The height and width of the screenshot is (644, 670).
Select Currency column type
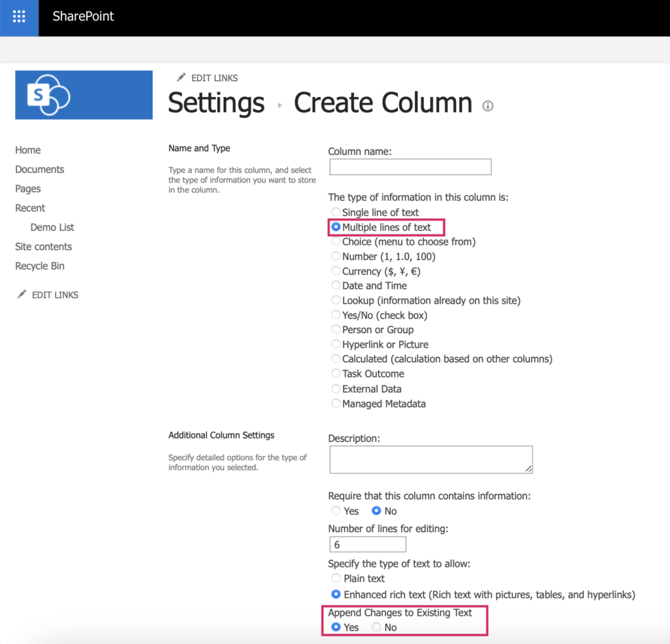336,270
